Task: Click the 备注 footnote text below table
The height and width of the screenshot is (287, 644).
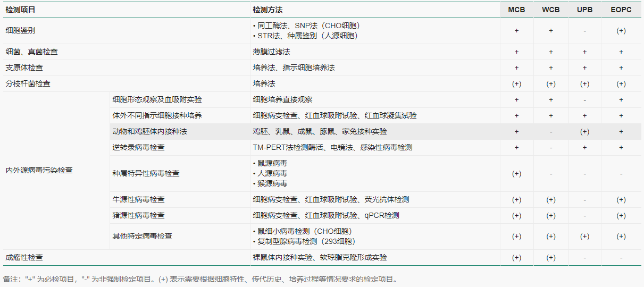Action: [x=200, y=279]
